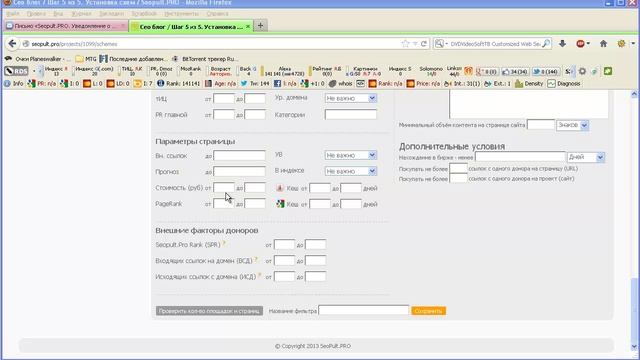Open the Дней units dropdown
Viewport: 640px width, 360px height.
586,157
